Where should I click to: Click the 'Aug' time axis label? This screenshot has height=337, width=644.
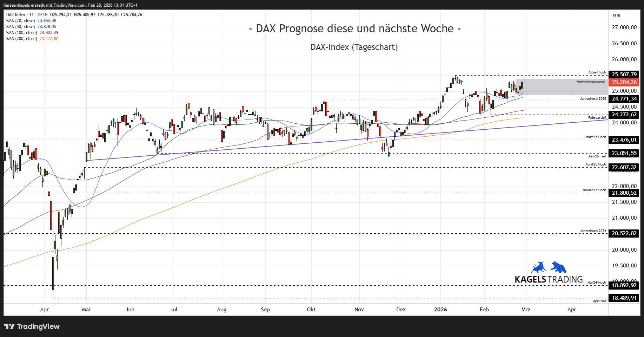click(x=221, y=310)
